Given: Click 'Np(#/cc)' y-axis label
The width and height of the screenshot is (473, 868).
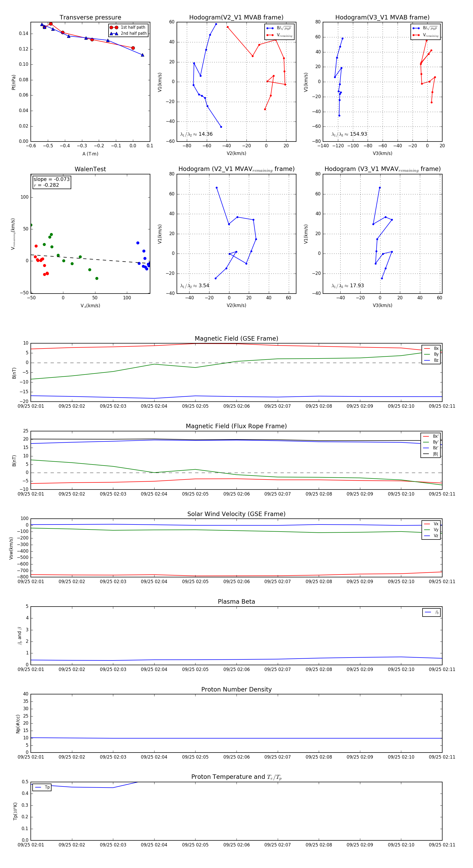Looking at the screenshot, I should (18, 724).
